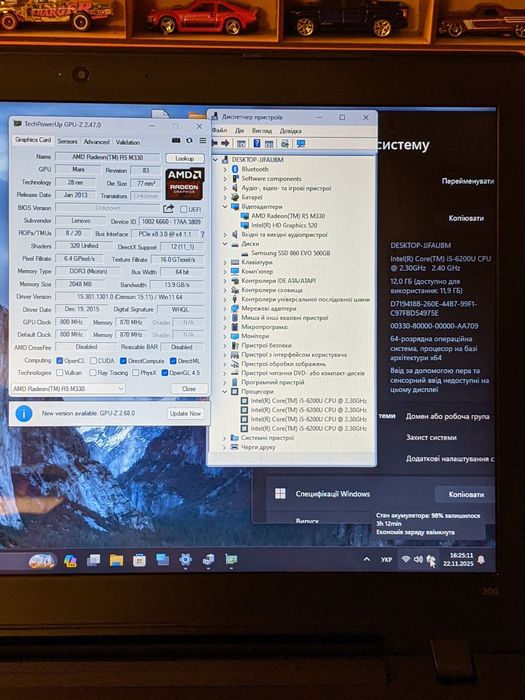Open Task View on the taskbar

click(93, 560)
